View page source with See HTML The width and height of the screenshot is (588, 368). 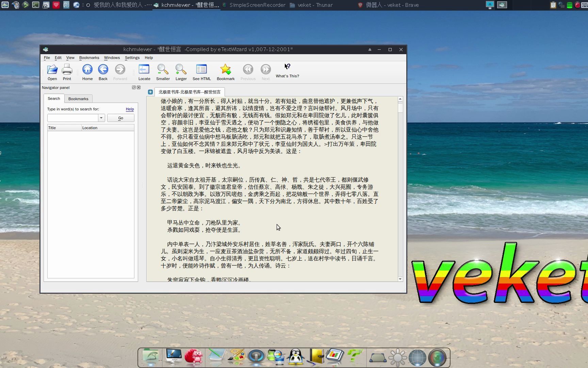tap(202, 72)
